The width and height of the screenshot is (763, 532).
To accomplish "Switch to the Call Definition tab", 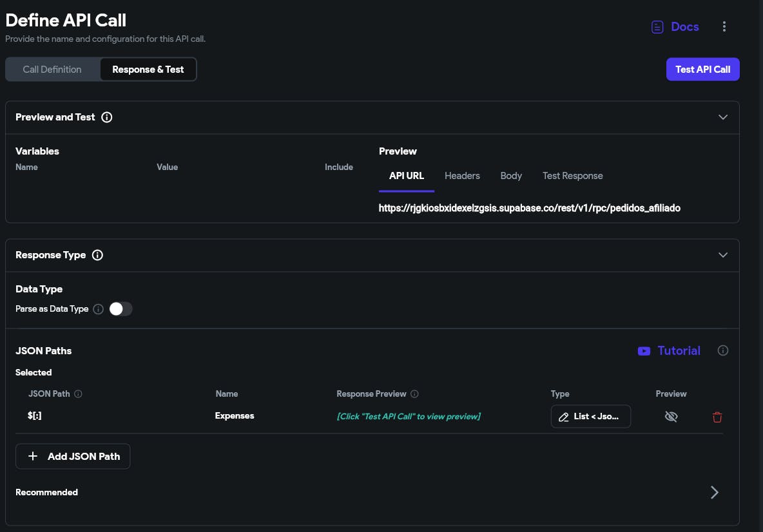I will click(52, 70).
